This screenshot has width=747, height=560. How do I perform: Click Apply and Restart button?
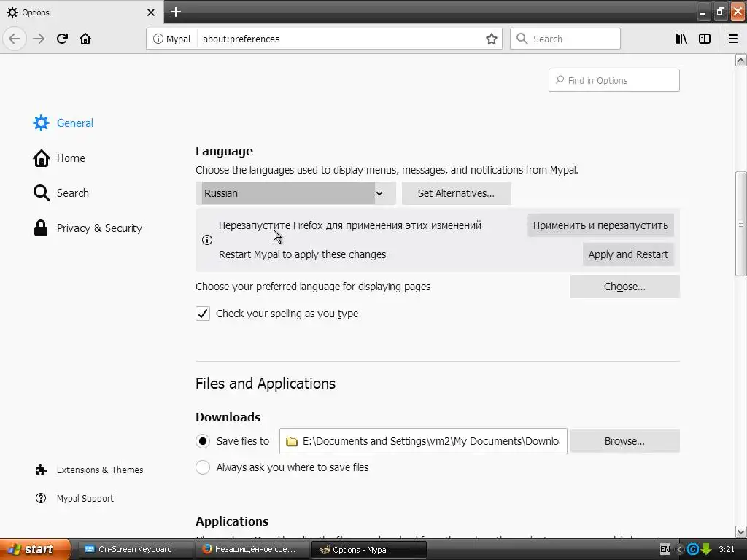(628, 254)
